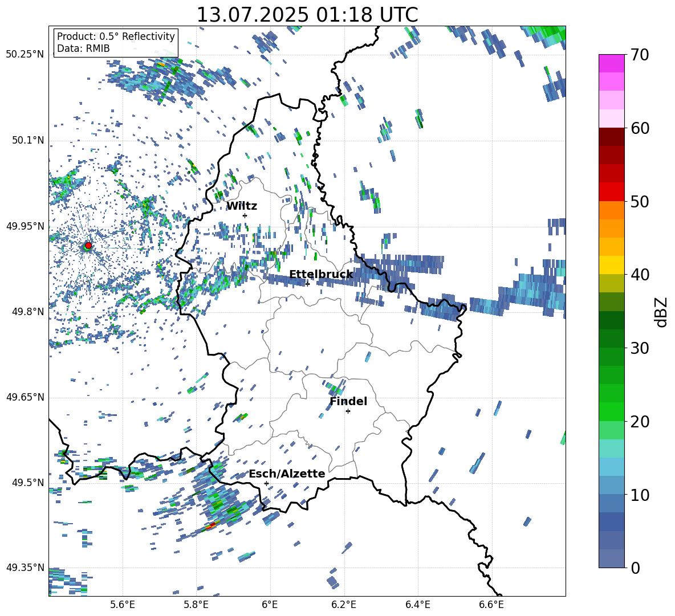Click the colorbar tick label 0
The width and height of the screenshot is (675, 616).
click(635, 568)
